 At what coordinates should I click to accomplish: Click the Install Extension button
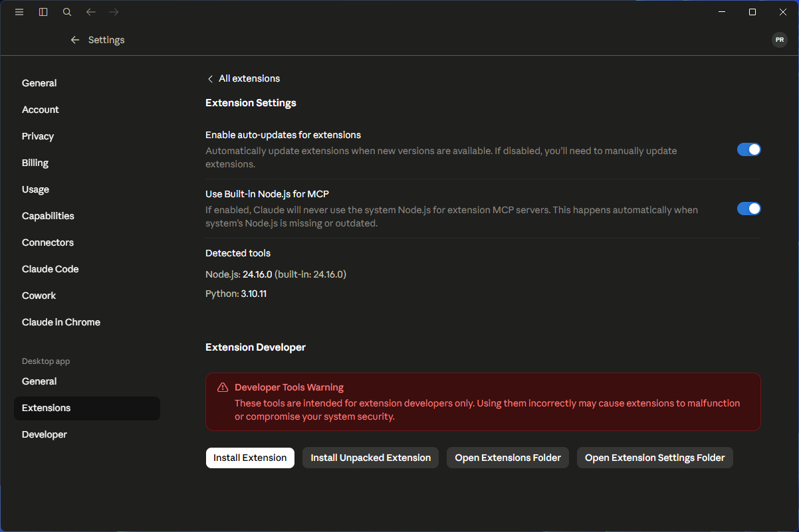tap(250, 458)
